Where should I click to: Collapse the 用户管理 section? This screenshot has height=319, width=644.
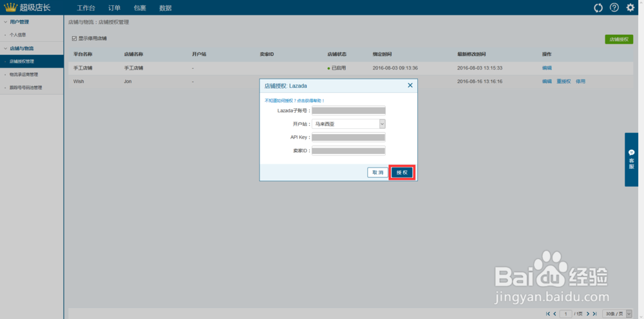point(19,22)
